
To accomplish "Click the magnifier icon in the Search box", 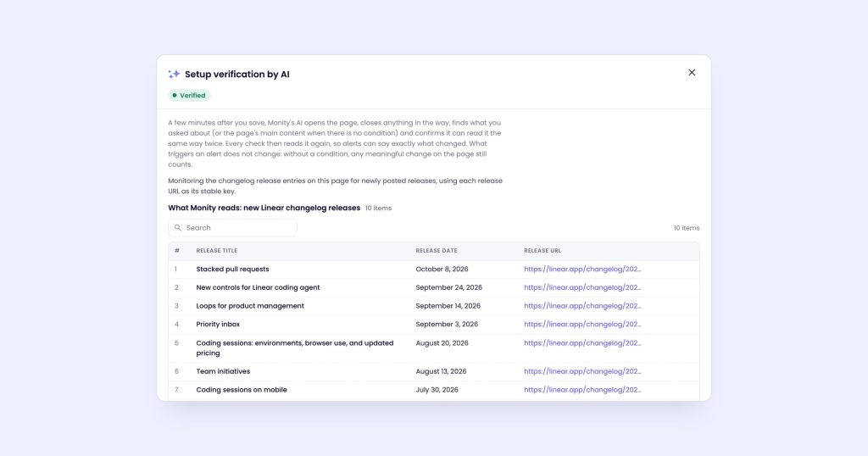I will click(178, 227).
